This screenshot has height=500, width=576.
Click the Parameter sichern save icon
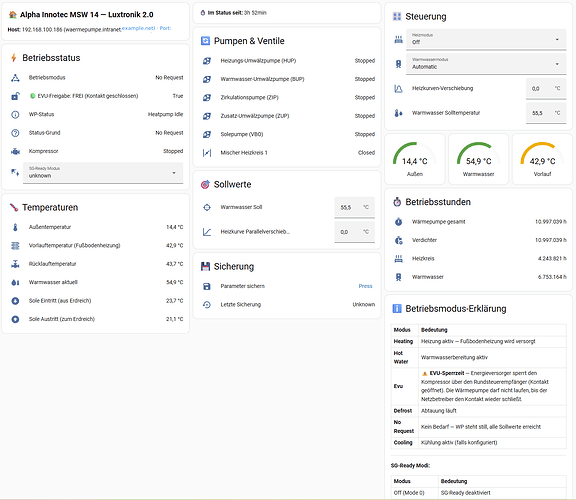point(207,287)
